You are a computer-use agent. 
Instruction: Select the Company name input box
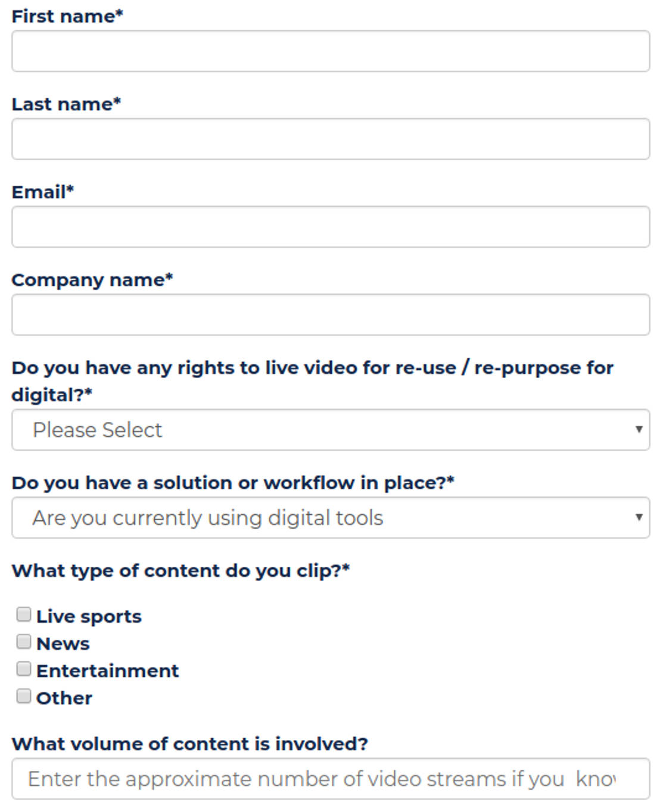330,314
